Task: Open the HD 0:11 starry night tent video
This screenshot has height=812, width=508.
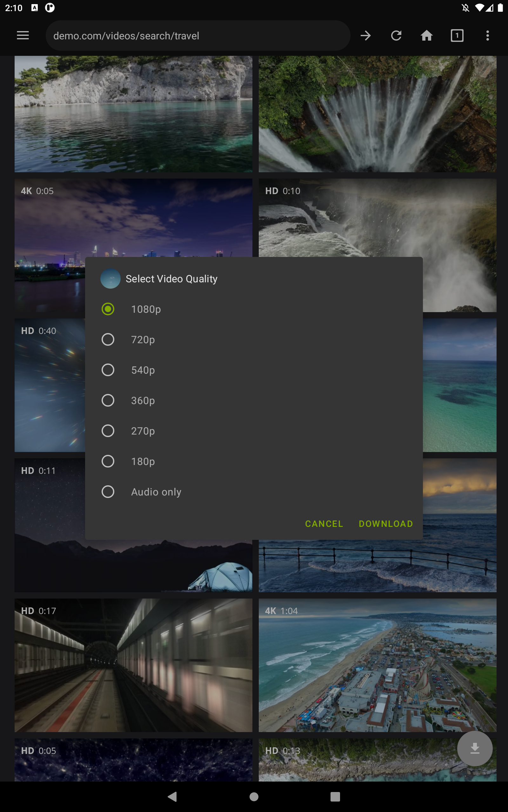Action: (50, 525)
